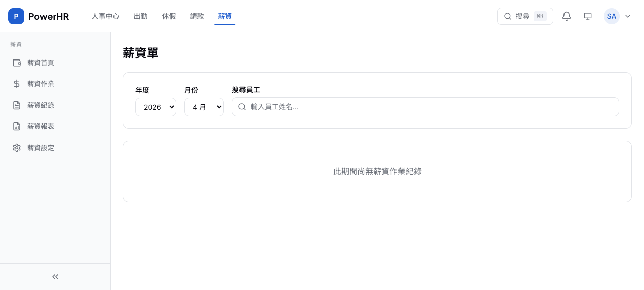Click the SA avatar button
Viewport: 644px width, 290px height.
pyautogui.click(x=612, y=16)
